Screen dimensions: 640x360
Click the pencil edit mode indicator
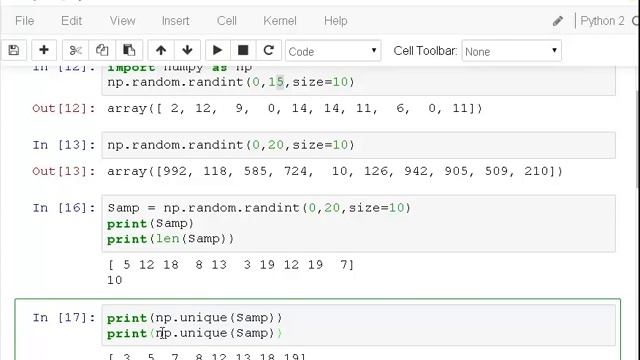coord(558,21)
